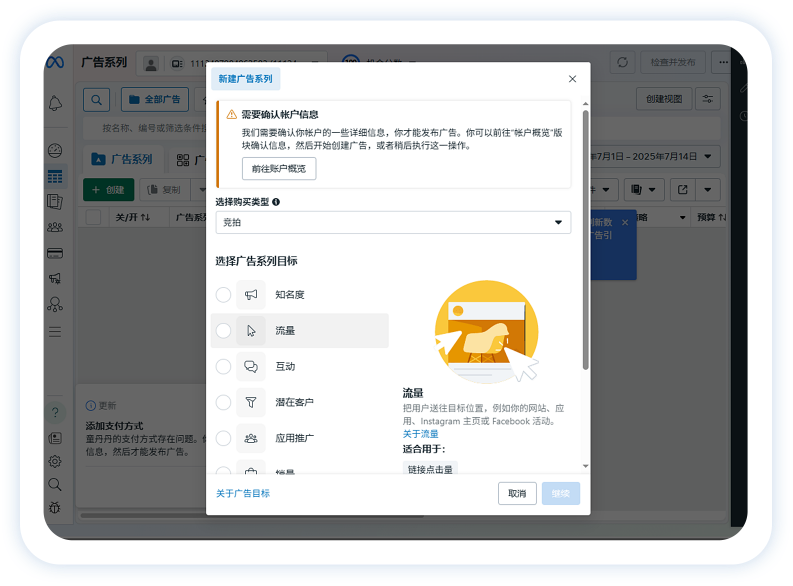This screenshot has height=586, width=793.
Task: Open the account overview gauge icon
Action: (55, 150)
